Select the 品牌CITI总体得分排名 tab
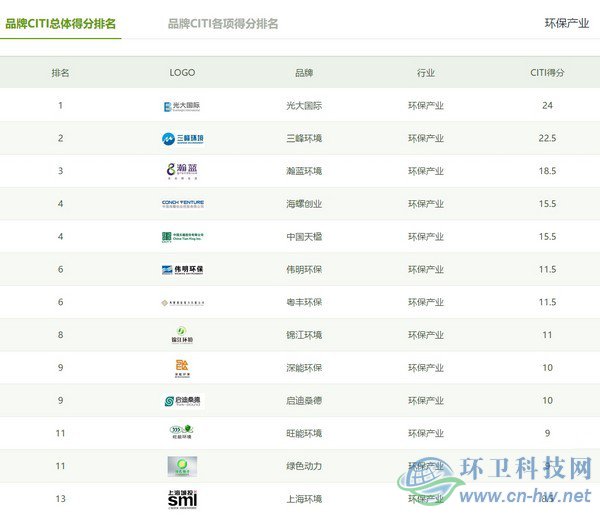Screen dimensions: 600x515 click(x=61, y=23)
